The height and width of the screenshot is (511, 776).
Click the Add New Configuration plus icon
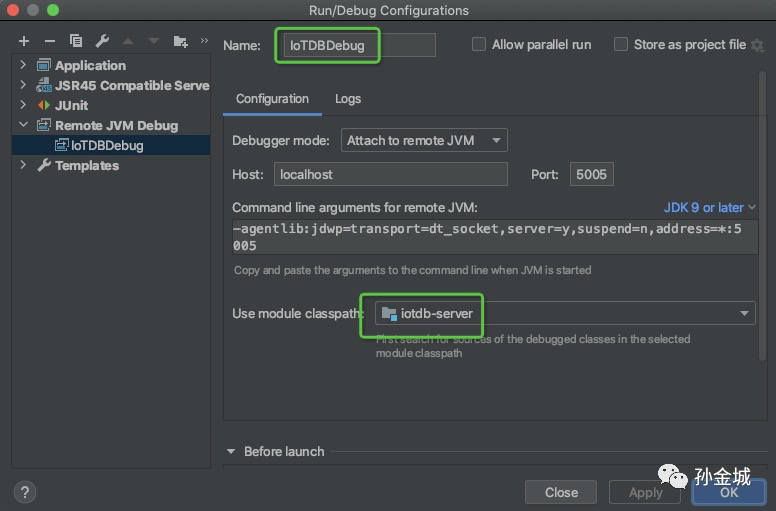pos(24,41)
